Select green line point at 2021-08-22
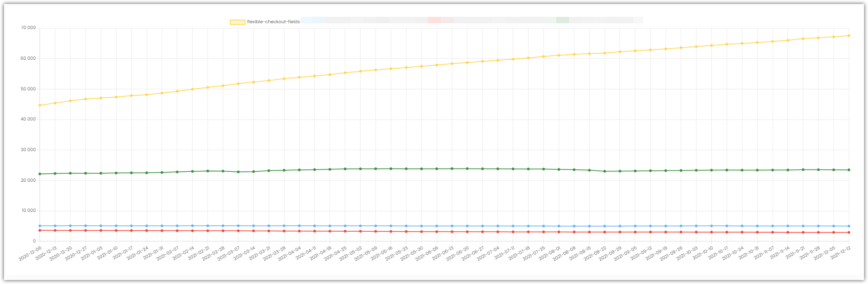868x284 pixels. pyautogui.click(x=605, y=171)
